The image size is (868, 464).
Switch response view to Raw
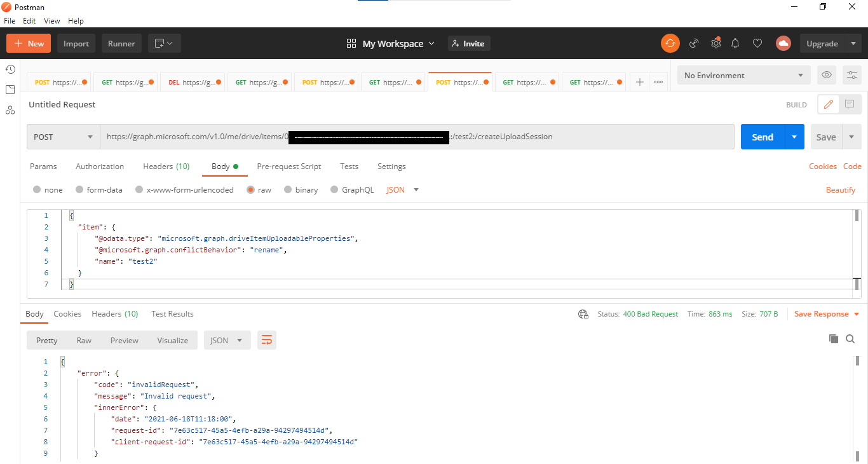tap(84, 340)
